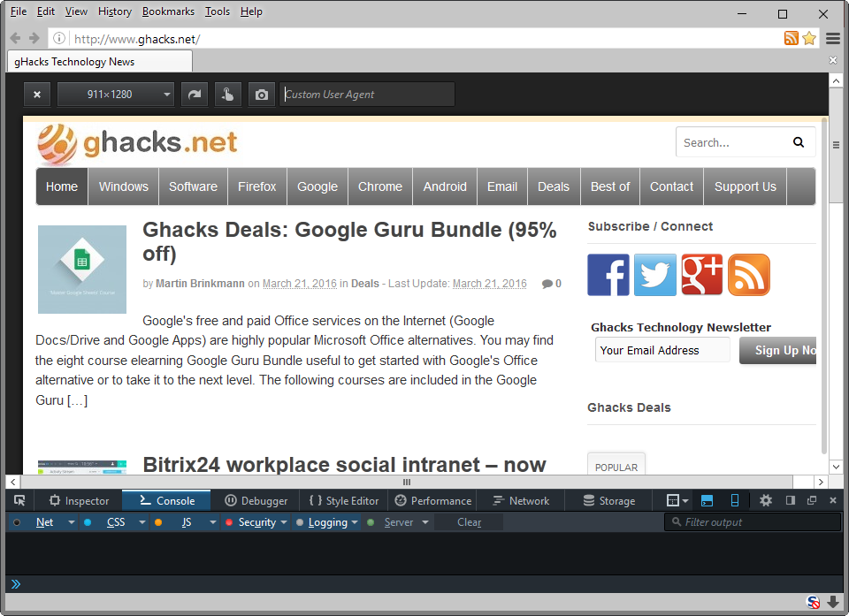Open the Bookmarks menu
Viewport: 849px width, 616px height.
(x=168, y=11)
